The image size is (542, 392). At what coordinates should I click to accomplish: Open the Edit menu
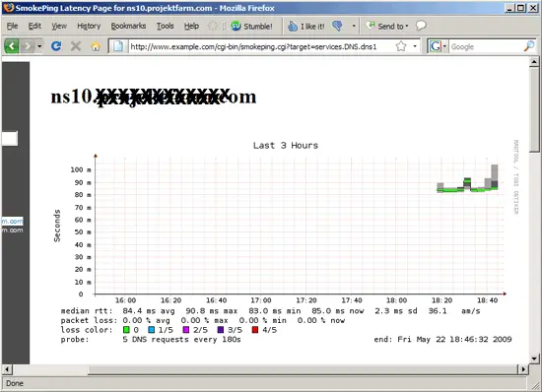[x=34, y=26]
